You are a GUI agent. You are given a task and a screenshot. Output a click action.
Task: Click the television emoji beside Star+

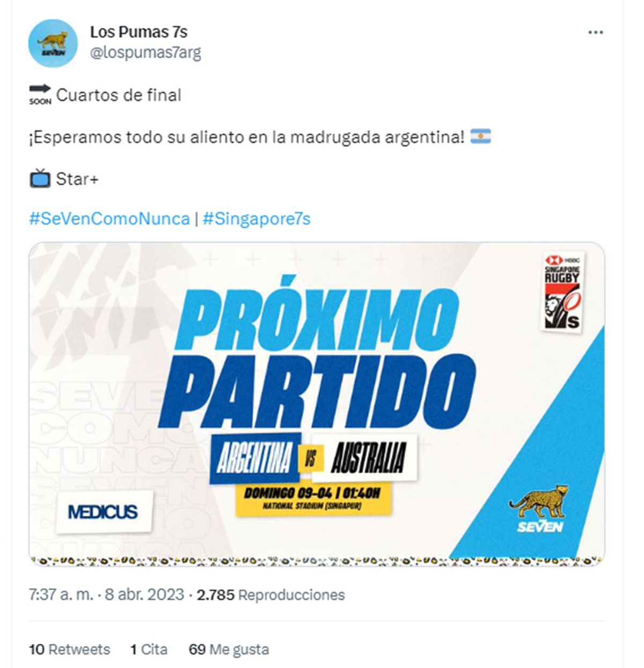[x=40, y=178]
